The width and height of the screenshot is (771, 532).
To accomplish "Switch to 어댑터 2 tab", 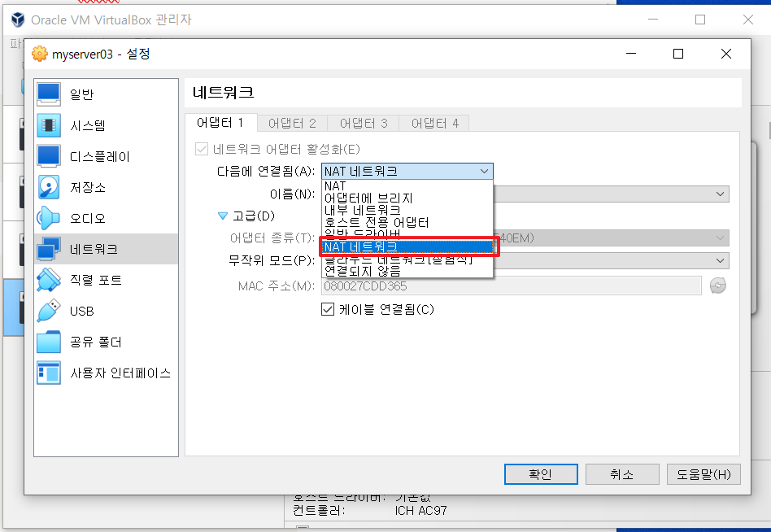I will 292,123.
